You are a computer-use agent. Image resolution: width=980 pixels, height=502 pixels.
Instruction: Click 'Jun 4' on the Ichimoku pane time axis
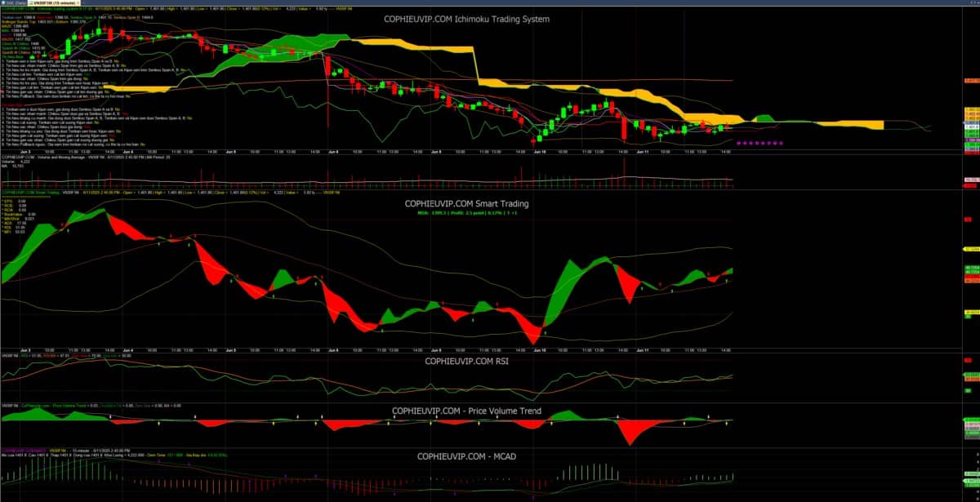[128, 151]
